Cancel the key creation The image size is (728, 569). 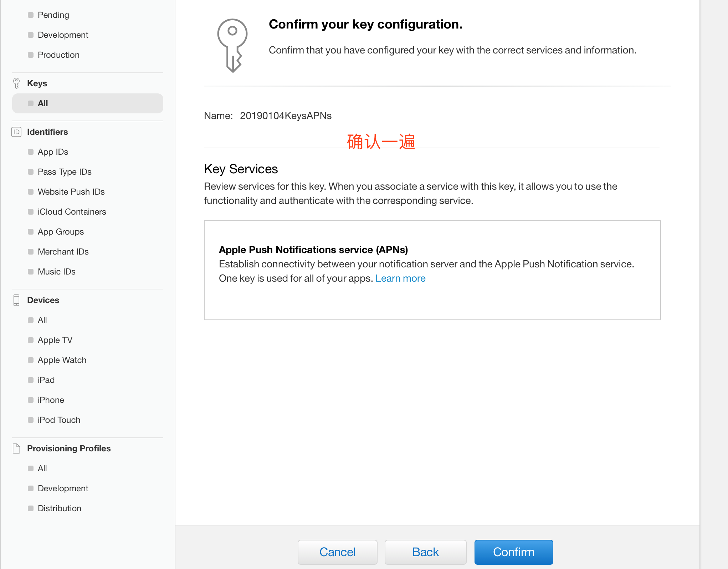337,552
